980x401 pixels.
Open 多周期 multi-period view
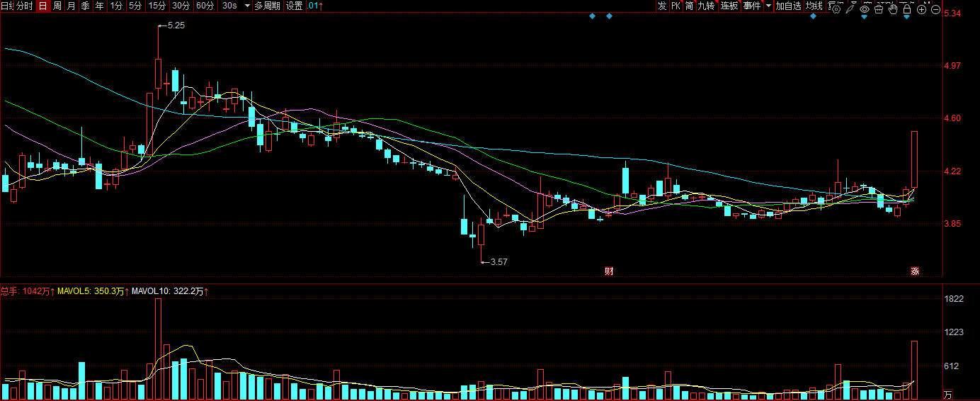(x=267, y=6)
